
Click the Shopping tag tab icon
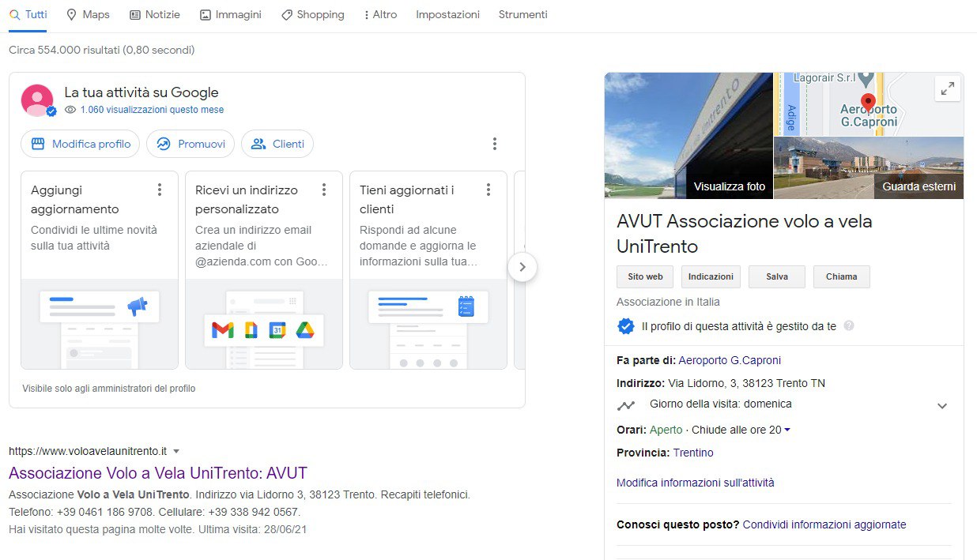[x=287, y=14]
